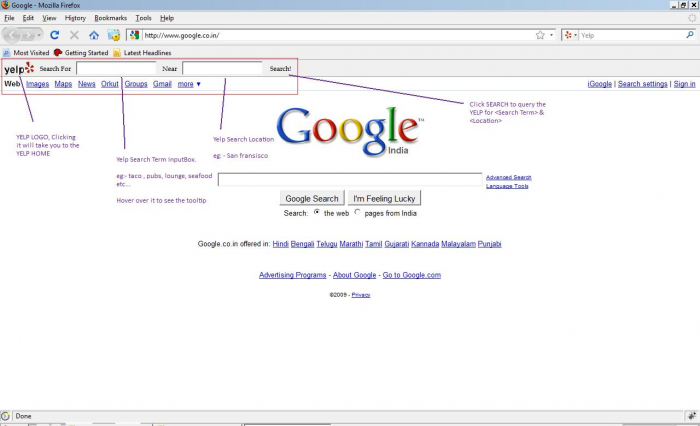Switch Google to Marathi

[351, 244]
